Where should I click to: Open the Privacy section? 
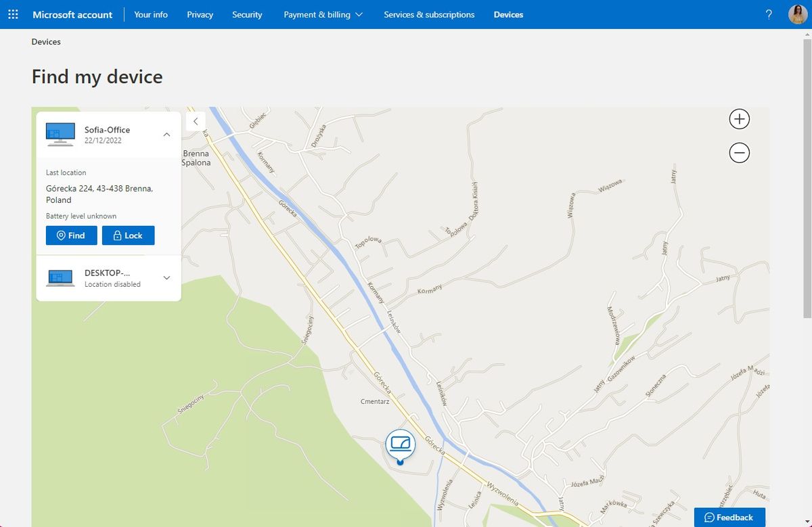point(200,14)
